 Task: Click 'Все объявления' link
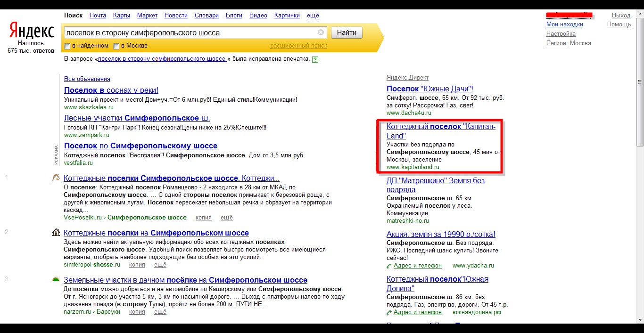87,79
